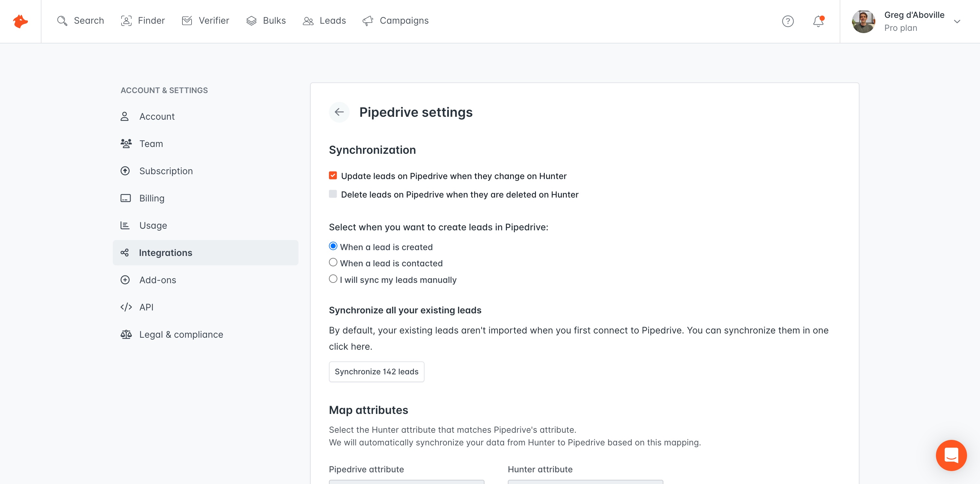Click the Greg d'Aboville name label
Screen dimensions: 980x484
pyautogui.click(x=914, y=15)
